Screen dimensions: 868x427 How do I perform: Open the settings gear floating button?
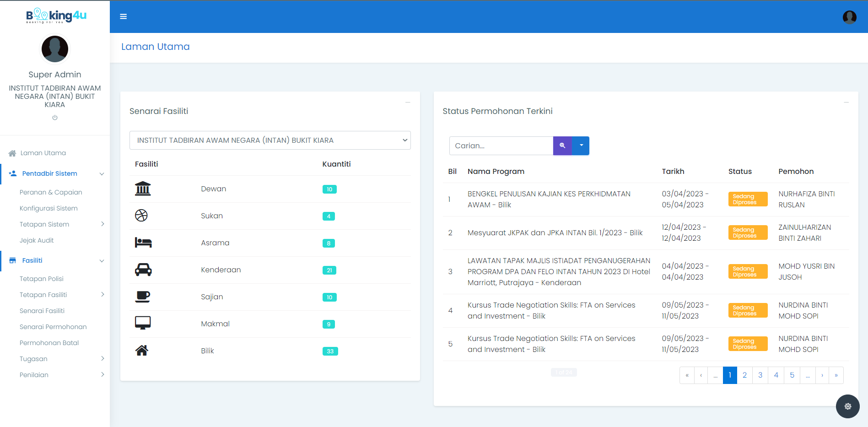[847, 406]
